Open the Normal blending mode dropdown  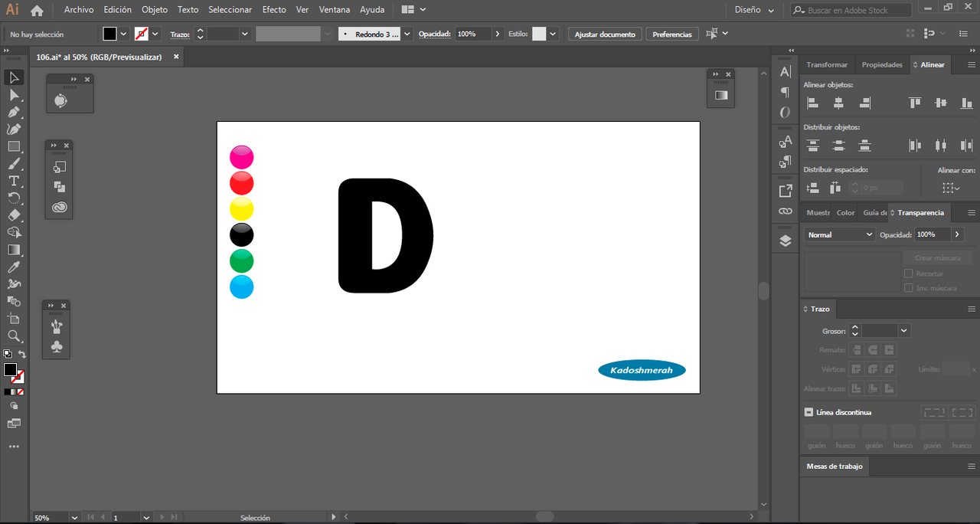tap(839, 234)
